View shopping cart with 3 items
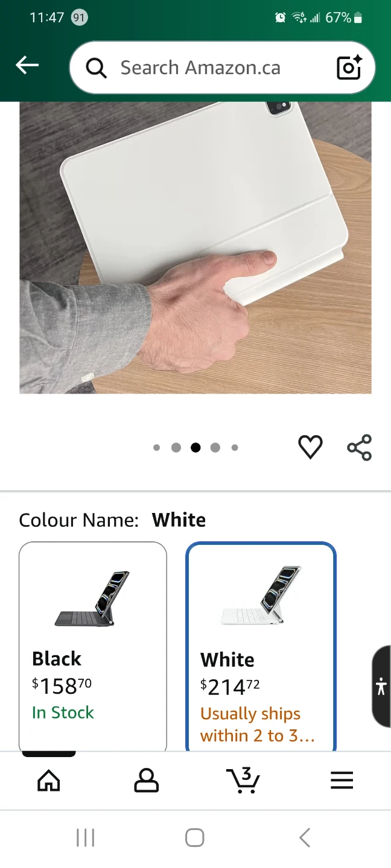391x868 pixels. click(x=244, y=780)
